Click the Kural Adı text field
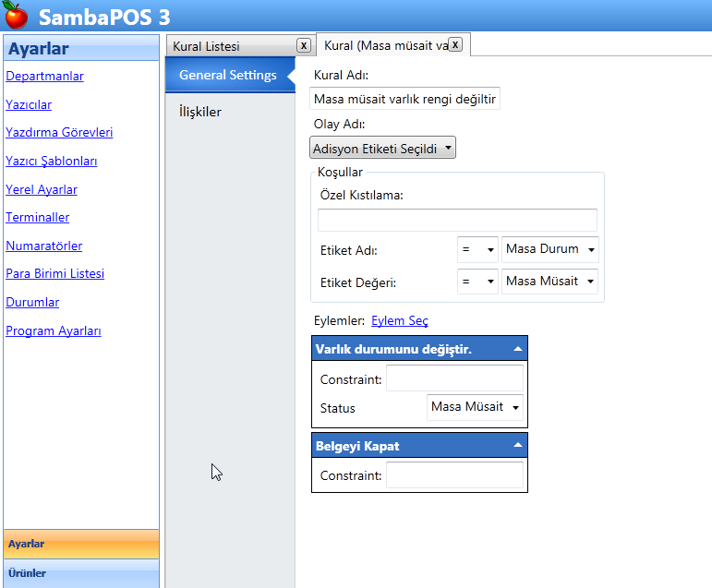 tap(404, 99)
